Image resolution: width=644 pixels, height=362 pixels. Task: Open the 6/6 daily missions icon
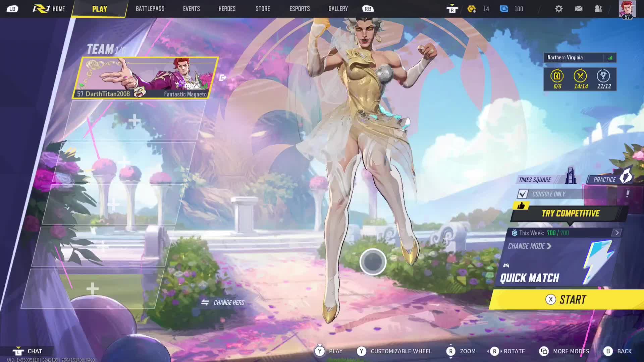point(557,79)
